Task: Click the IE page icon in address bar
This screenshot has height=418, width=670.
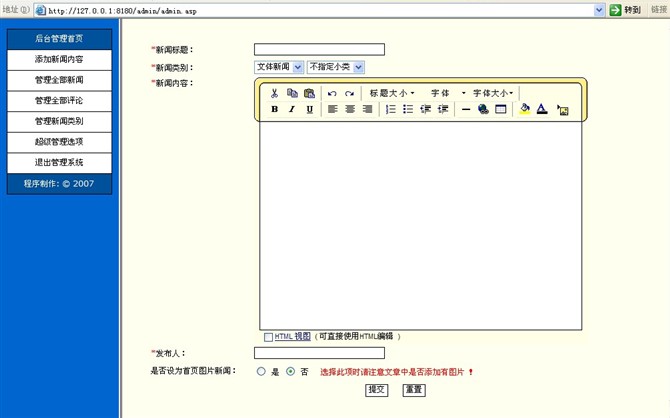Action: tap(41, 10)
